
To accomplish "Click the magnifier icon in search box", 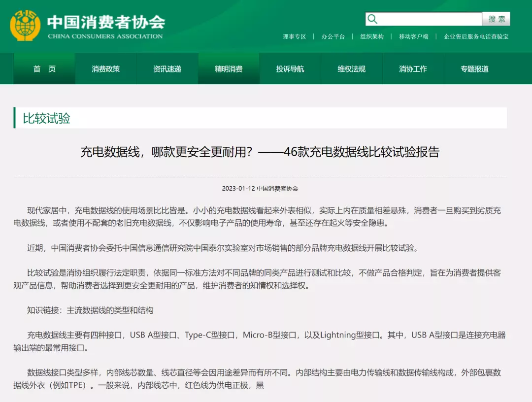I will pyautogui.click(x=373, y=19).
